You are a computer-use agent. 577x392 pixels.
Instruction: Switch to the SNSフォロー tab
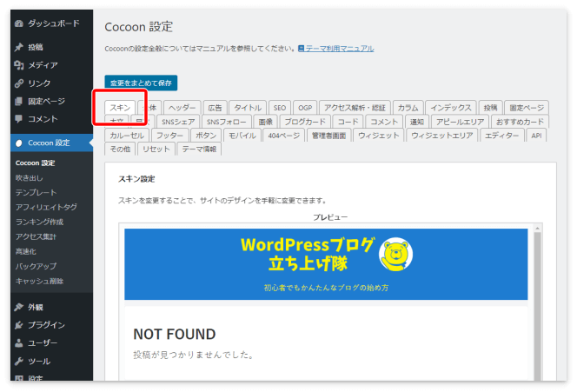click(x=227, y=122)
